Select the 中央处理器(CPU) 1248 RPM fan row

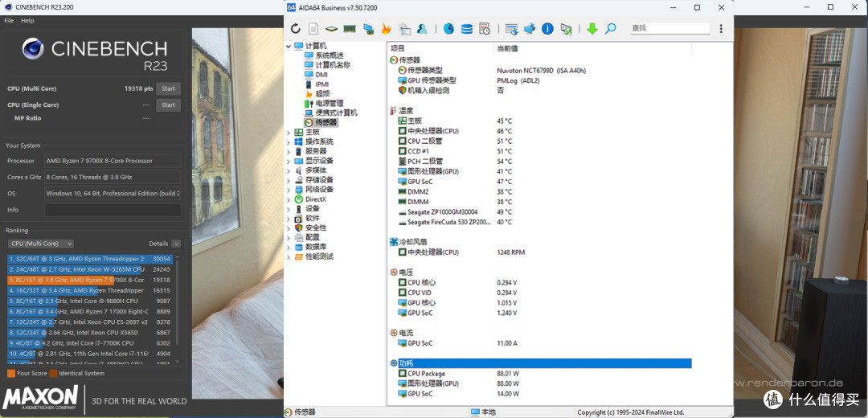tap(540, 252)
